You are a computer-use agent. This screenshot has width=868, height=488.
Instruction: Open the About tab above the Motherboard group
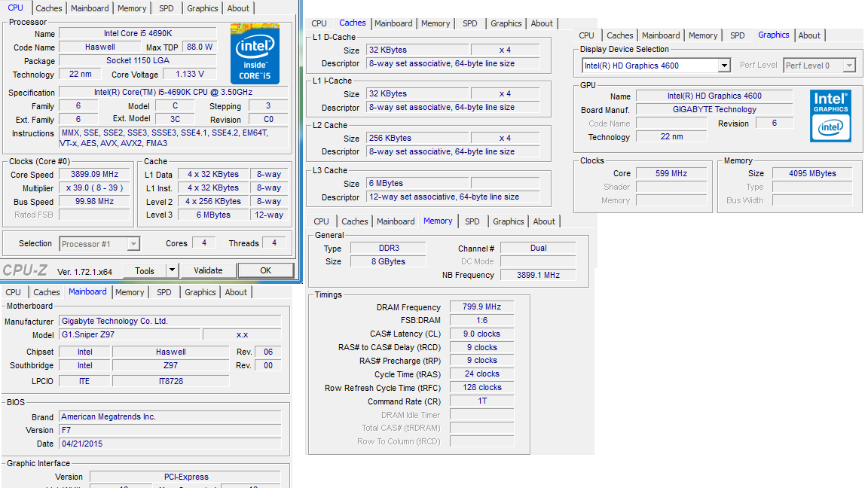[x=236, y=292]
